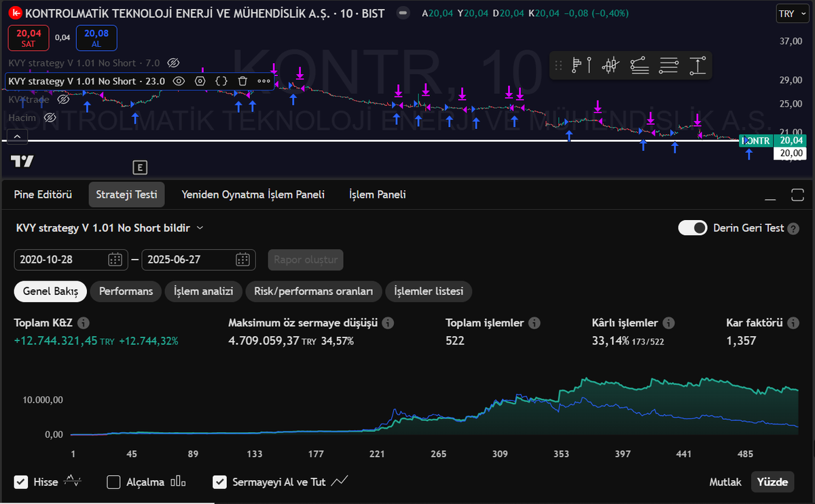Show info about Maksimum öz sermaye düşüşü
This screenshot has height=504, width=815.
388,323
